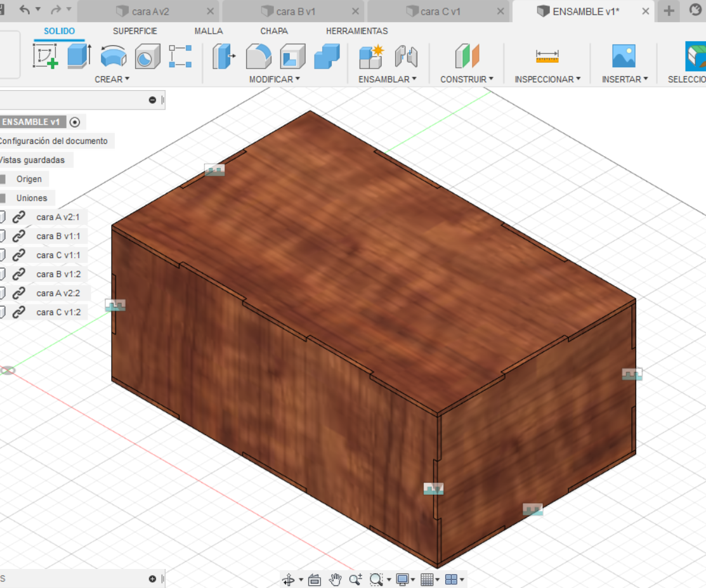The image size is (706, 588).
Task: Select component cara C v1:1
Action: click(x=58, y=255)
